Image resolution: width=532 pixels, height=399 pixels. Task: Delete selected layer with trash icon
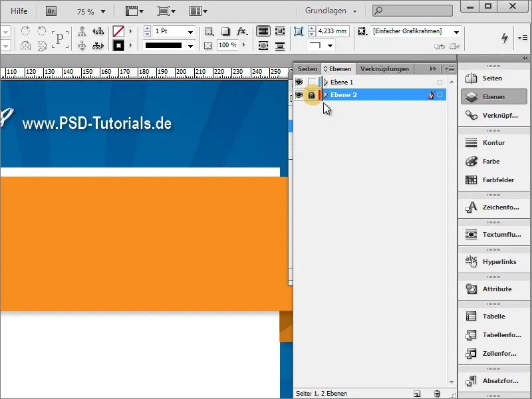pos(437,394)
